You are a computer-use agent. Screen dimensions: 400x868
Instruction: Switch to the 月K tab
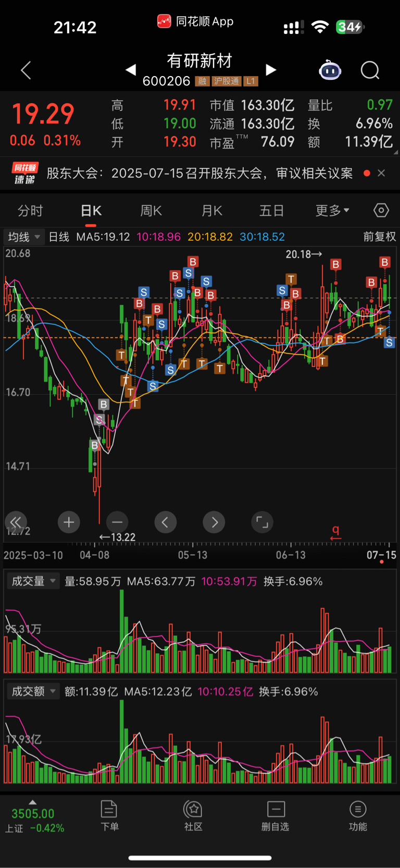pos(212,211)
